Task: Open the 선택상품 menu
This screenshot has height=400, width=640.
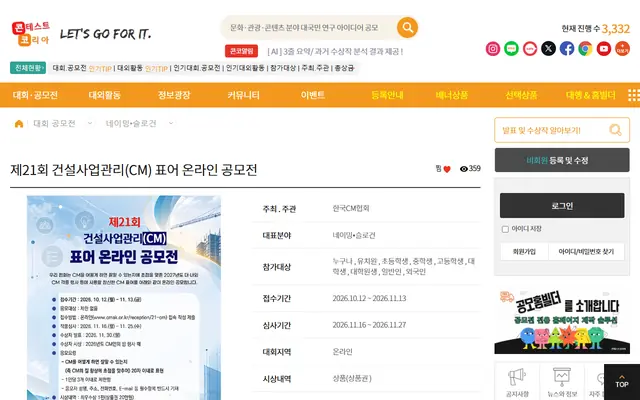Action: pyautogui.click(x=521, y=95)
